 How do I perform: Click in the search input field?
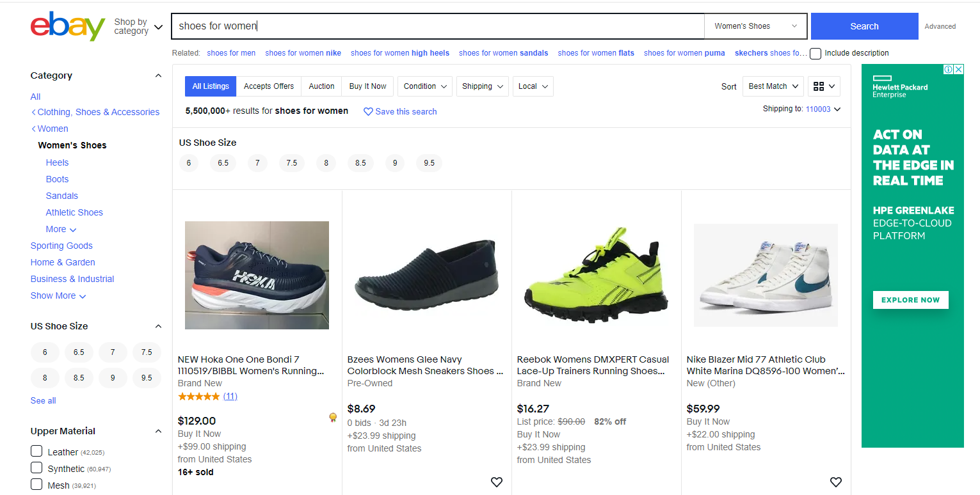(438, 26)
